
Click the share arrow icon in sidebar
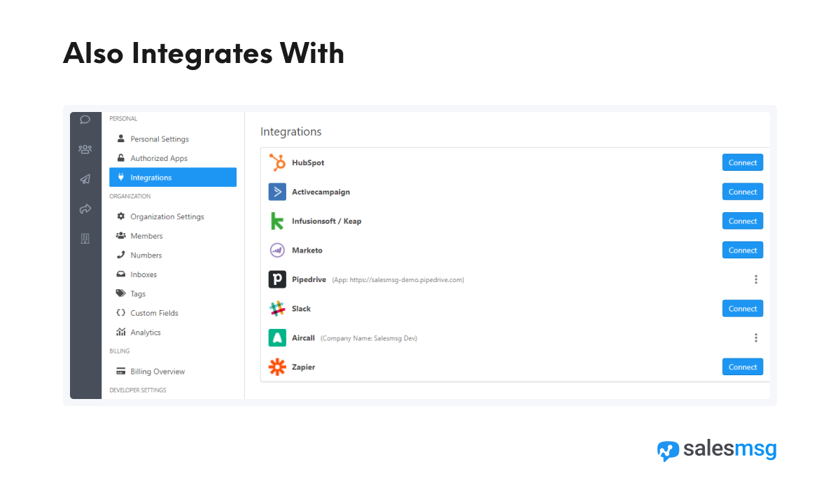click(85, 209)
